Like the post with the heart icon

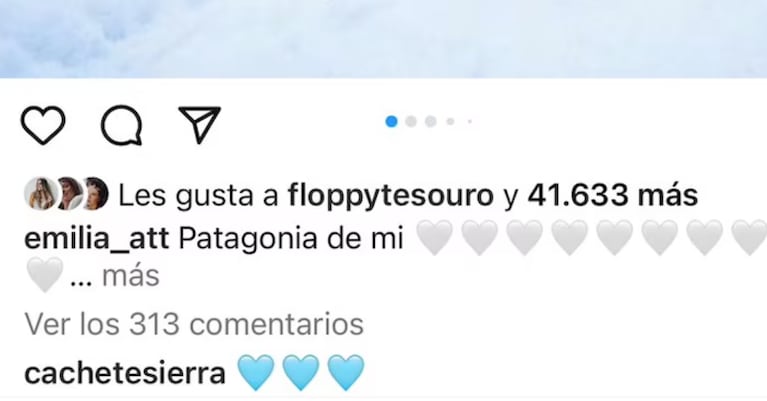click(x=43, y=125)
